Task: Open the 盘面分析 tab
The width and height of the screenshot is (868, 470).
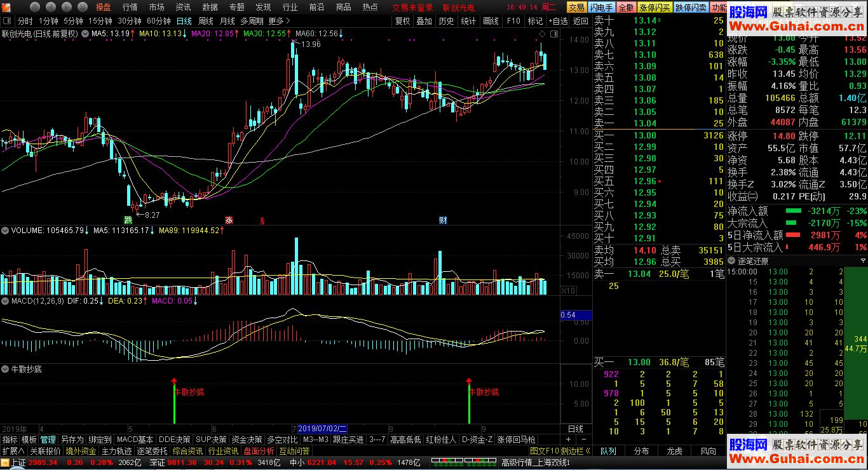Action: 259,451
